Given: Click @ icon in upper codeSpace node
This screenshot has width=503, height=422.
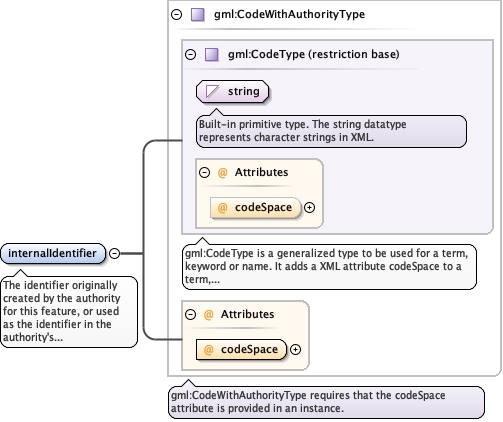Looking at the screenshot, I should [x=222, y=208].
